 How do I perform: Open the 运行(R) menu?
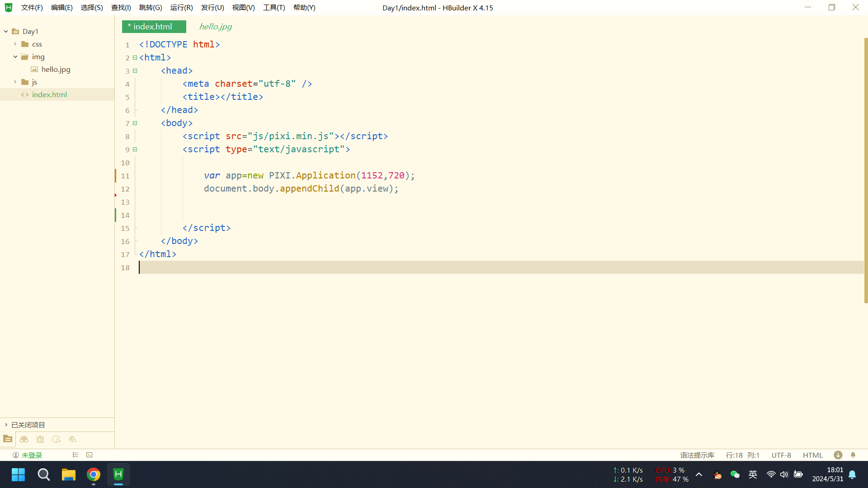point(181,8)
